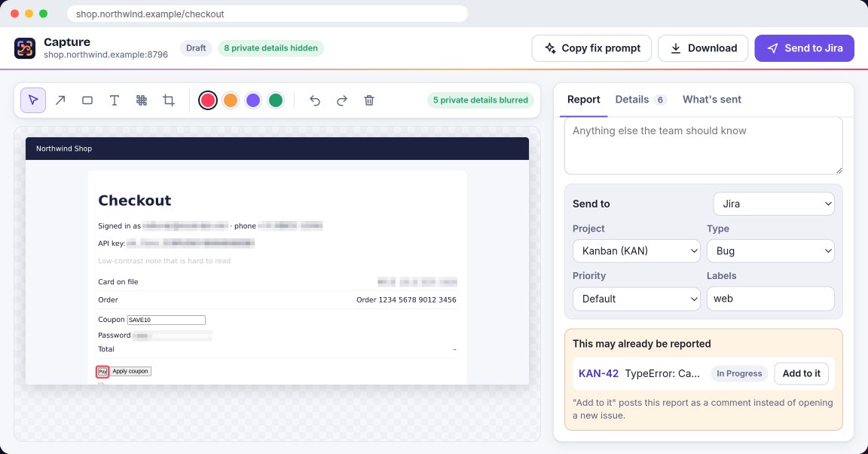This screenshot has height=454, width=868.
Task: Pick the red annotation color
Action: [x=208, y=100]
